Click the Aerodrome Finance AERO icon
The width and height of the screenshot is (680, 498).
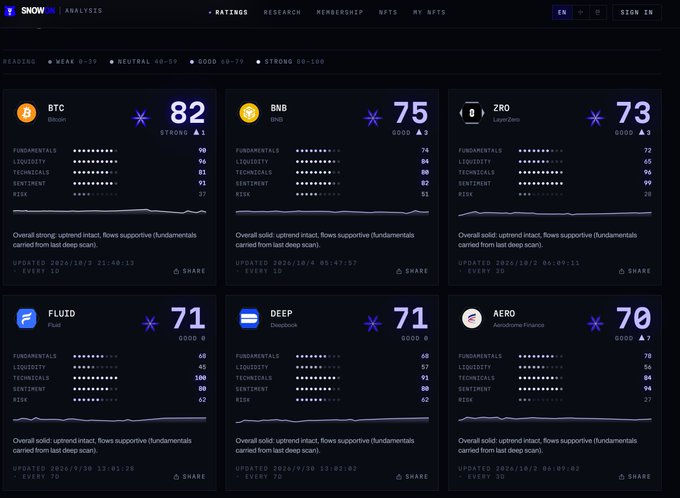click(x=472, y=318)
